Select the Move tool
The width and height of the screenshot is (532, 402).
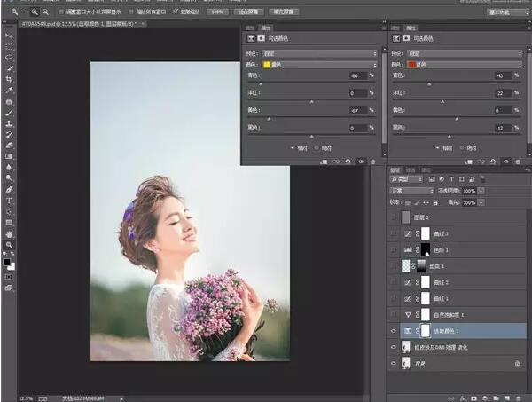coord(9,34)
